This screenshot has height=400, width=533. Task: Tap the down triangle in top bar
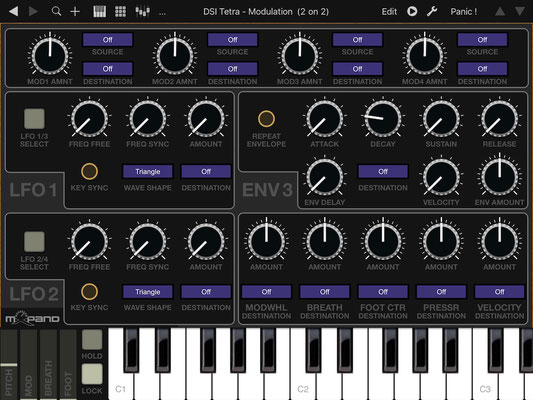520,12
